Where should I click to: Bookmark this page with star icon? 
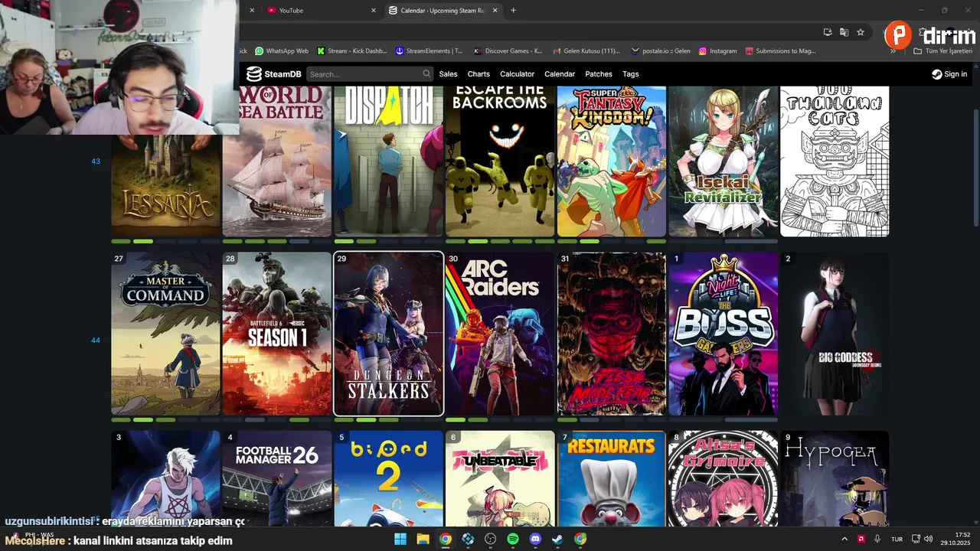point(861,32)
